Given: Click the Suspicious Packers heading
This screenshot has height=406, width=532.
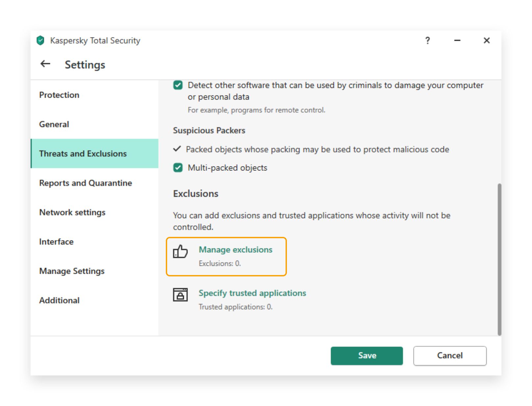Looking at the screenshot, I should 209,131.
